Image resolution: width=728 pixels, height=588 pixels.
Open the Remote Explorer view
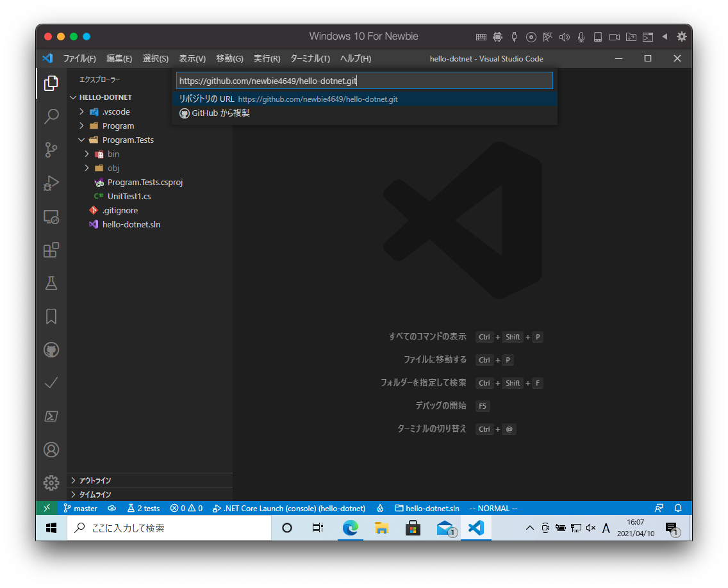coord(51,216)
